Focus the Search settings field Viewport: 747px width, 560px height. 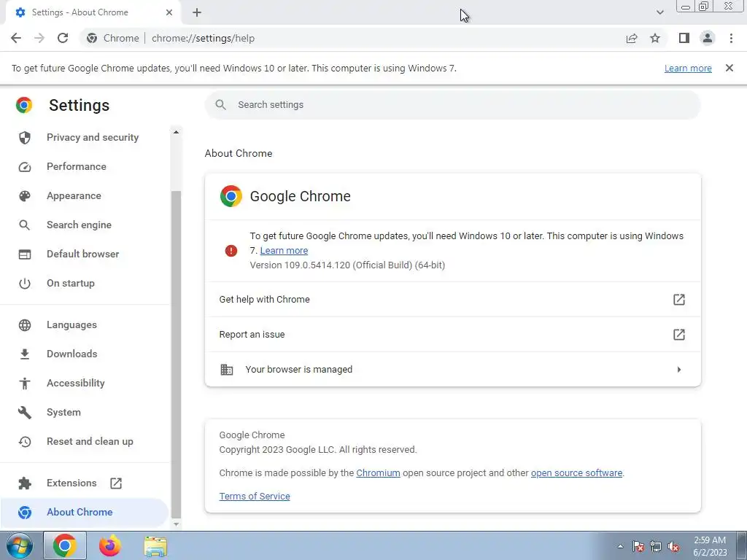point(452,105)
